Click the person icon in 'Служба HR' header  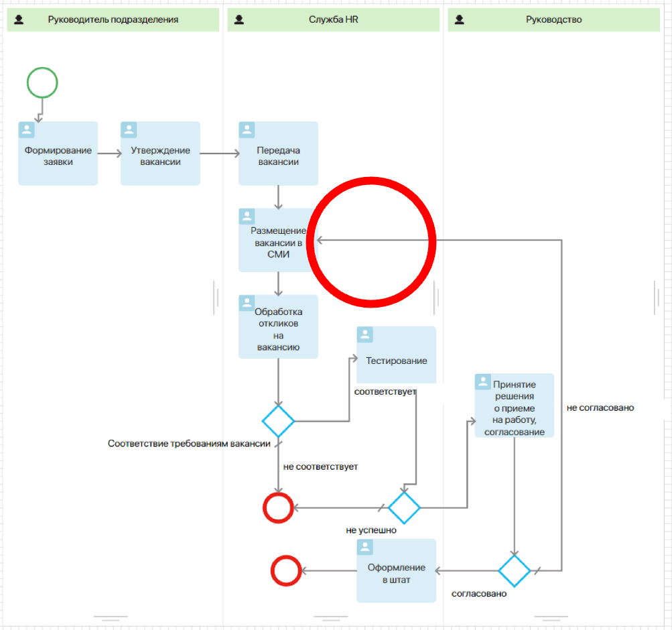tap(239, 20)
